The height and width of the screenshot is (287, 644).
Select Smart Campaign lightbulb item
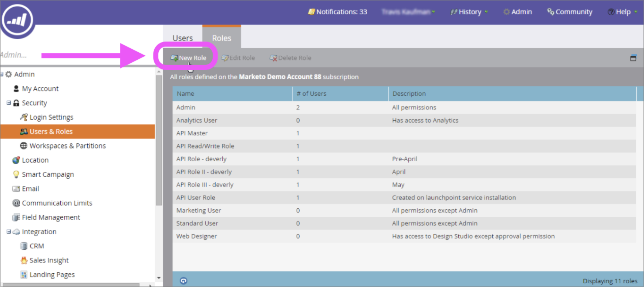[x=47, y=174]
